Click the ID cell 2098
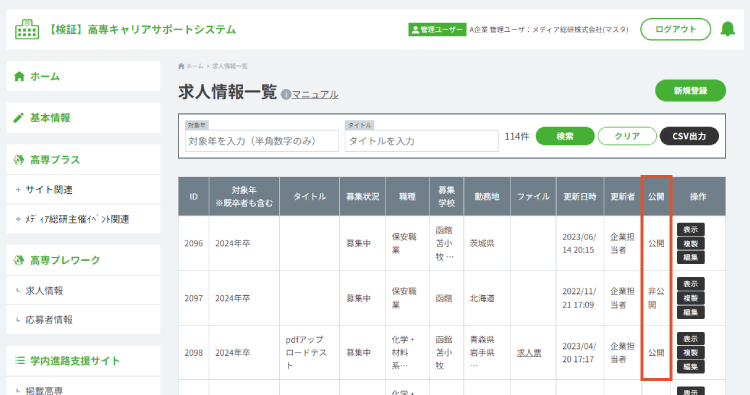The image size is (750, 395). point(194,353)
